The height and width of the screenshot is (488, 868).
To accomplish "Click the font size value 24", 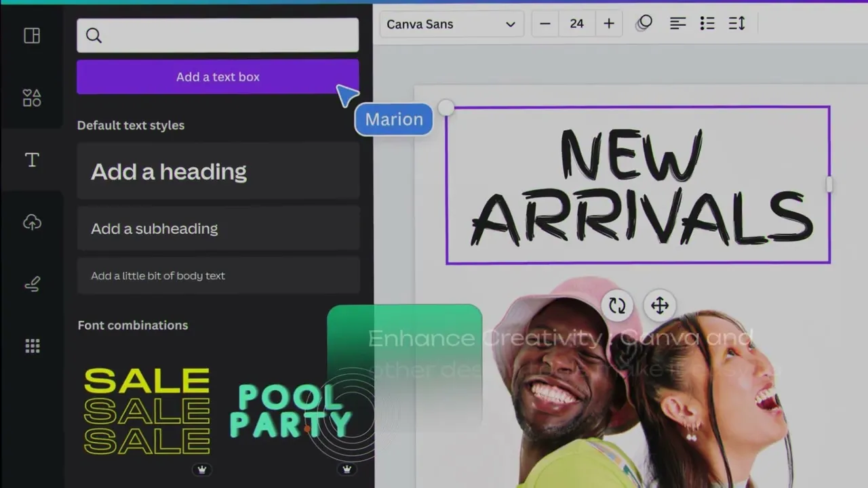I will click(x=576, y=24).
